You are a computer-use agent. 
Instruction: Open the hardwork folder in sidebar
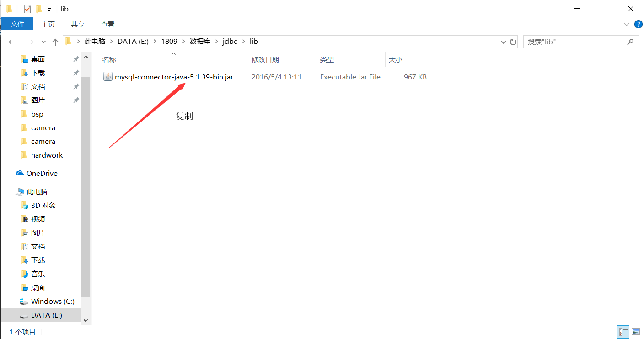47,155
